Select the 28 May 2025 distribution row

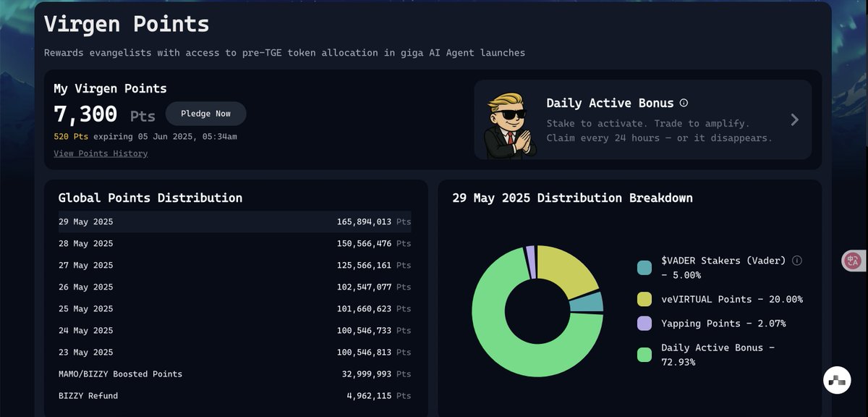(235, 243)
